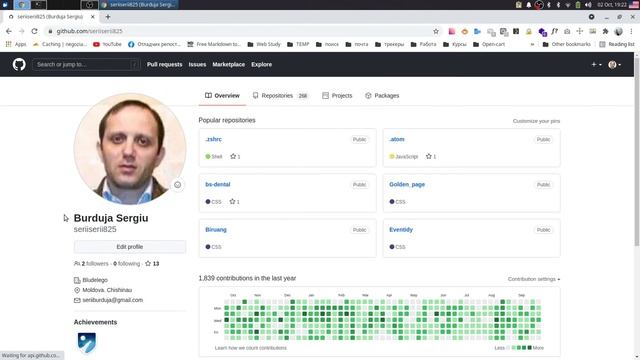Click the darkest green legend square
640x360 pixels.
529,348
